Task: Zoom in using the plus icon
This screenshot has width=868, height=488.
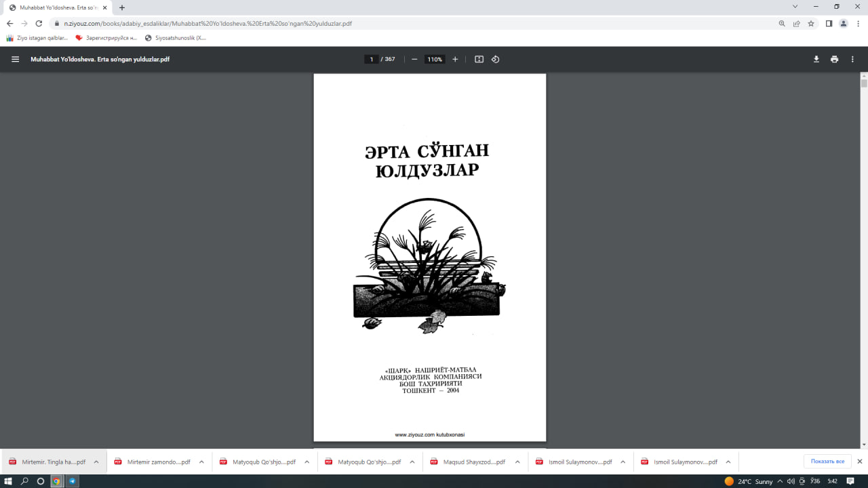Action: pyautogui.click(x=455, y=59)
